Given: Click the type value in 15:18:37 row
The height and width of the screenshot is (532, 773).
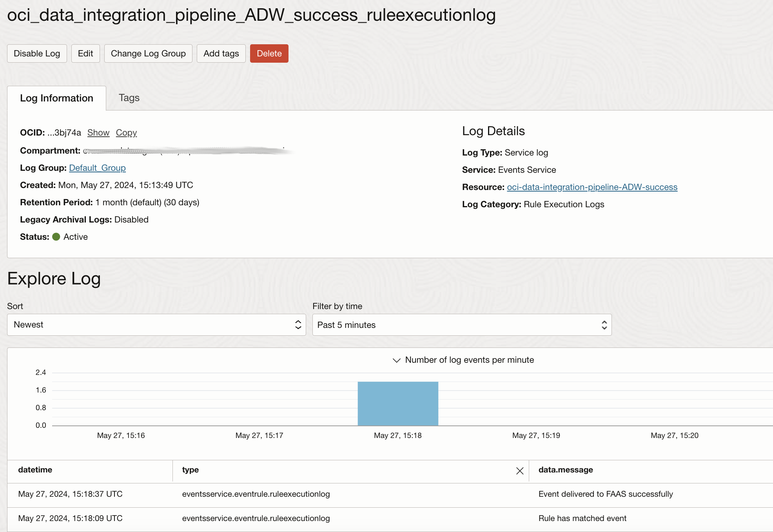Looking at the screenshot, I should [x=256, y=494].
